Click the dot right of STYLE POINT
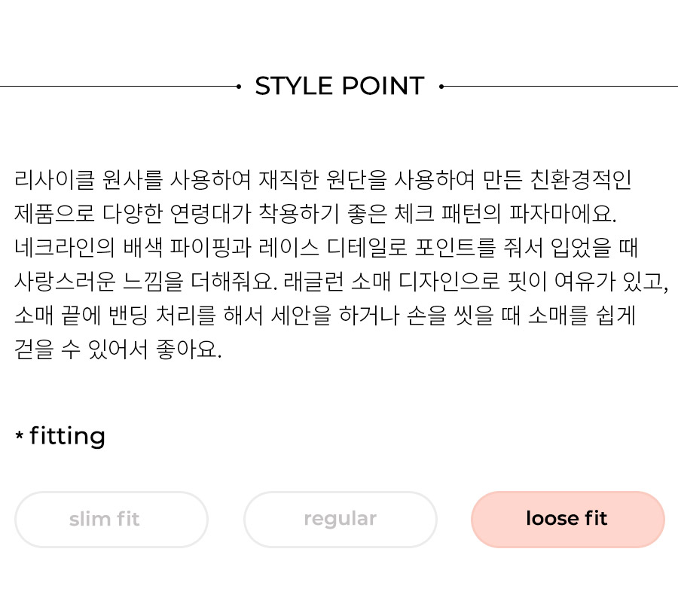 441,87
